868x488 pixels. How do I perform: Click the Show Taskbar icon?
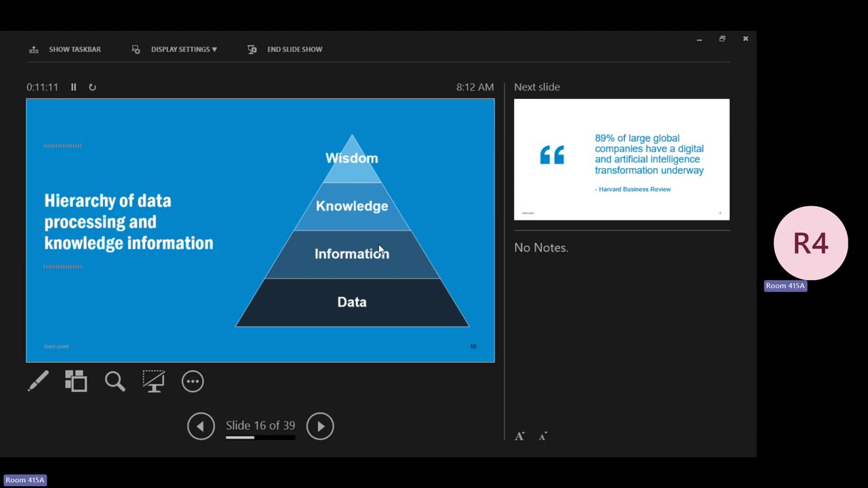tap(34, 49)
